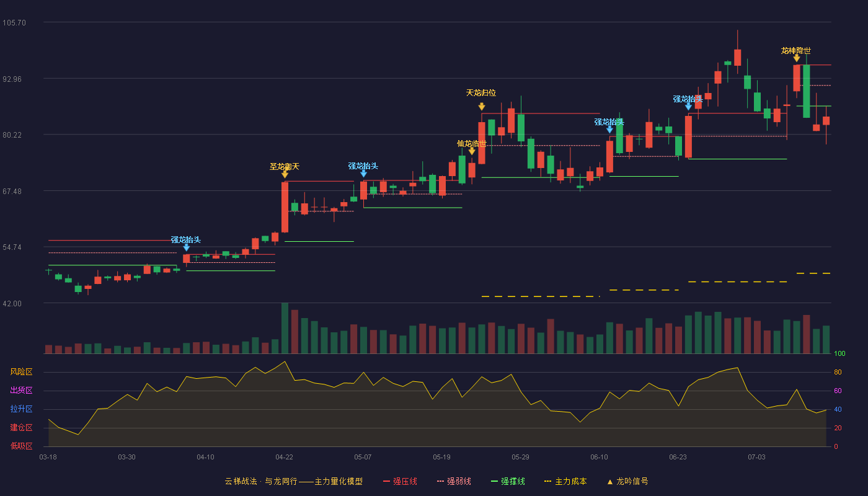The width and height of the screenshot is (868, 496).
Task: Toggle the 龙吟信号 legend entry
Action: coord(627,481)
